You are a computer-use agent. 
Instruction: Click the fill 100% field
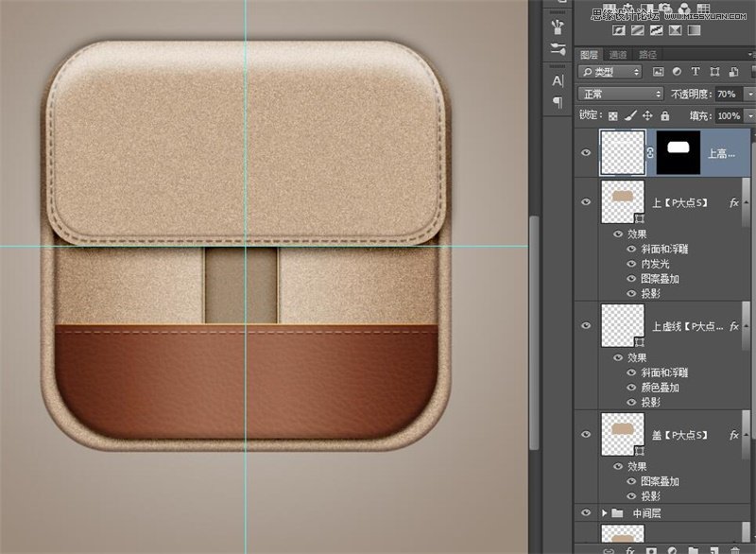(x=729, y=115)
